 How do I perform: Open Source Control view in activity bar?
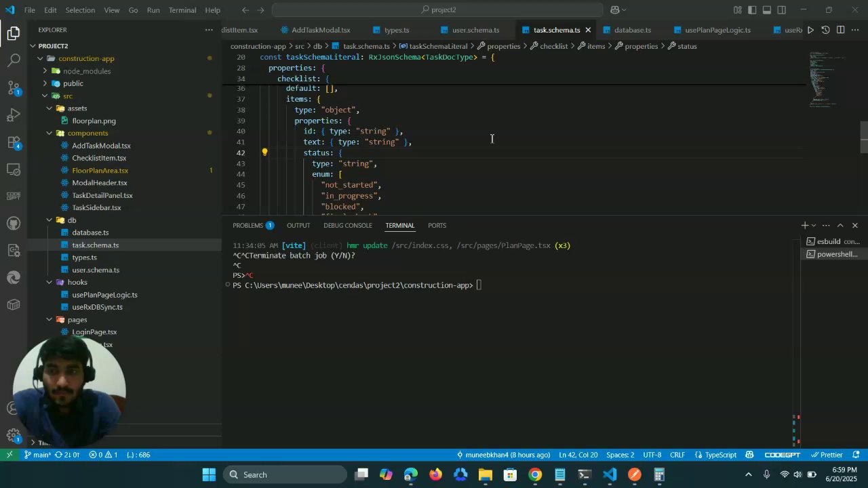pos(14,87)
